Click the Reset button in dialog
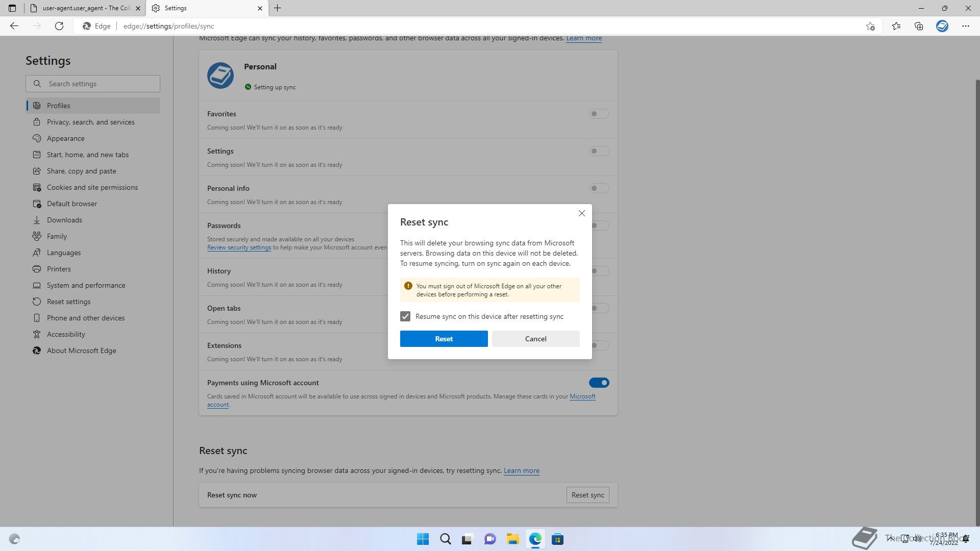Viewport: 980px width, 551px height. tap(444, 339)
